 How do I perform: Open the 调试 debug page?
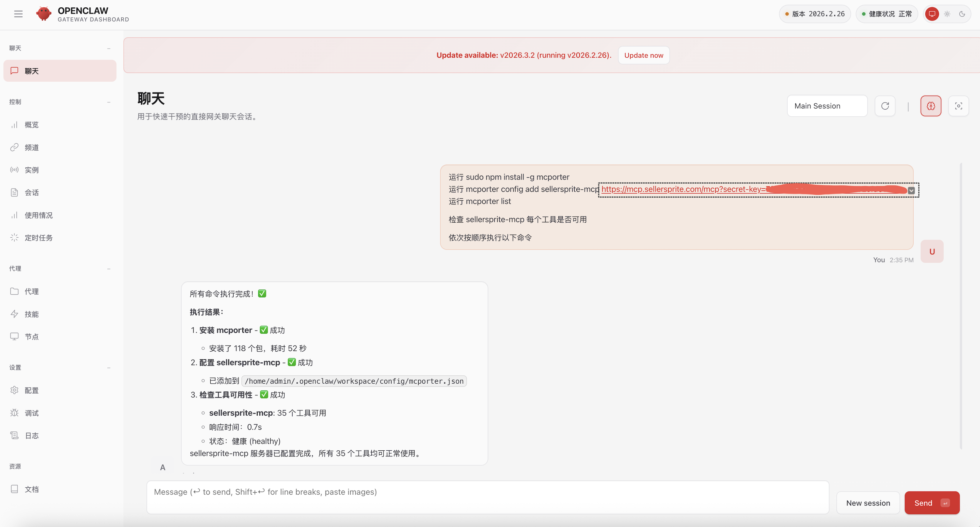click(31, 413)
